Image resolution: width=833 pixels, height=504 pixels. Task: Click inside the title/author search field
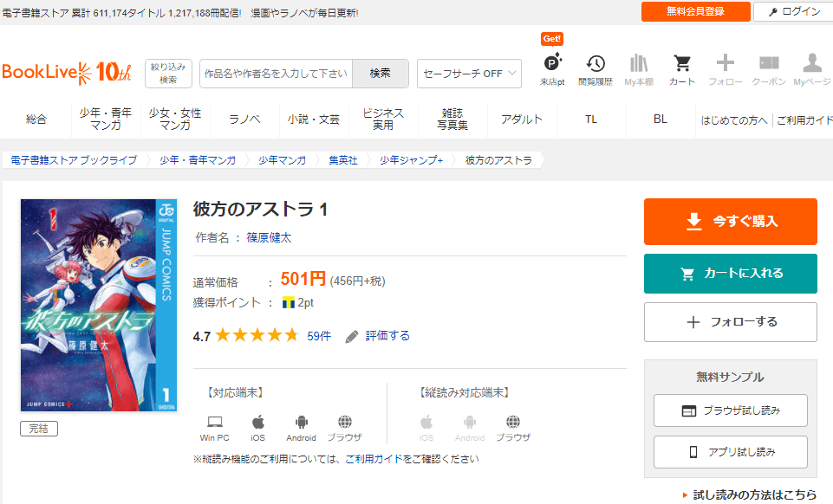pyautogui.click(x=276, y=74)
